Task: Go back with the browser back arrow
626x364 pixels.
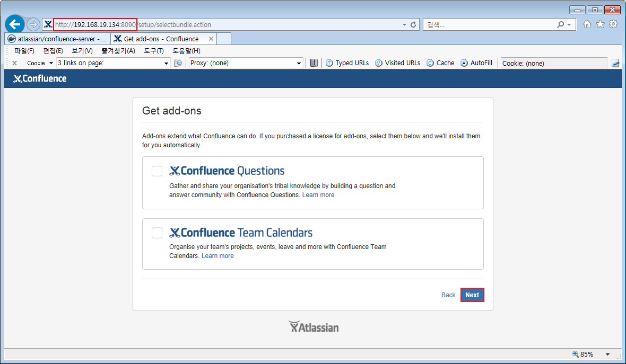Action: (x=15, y=24)
